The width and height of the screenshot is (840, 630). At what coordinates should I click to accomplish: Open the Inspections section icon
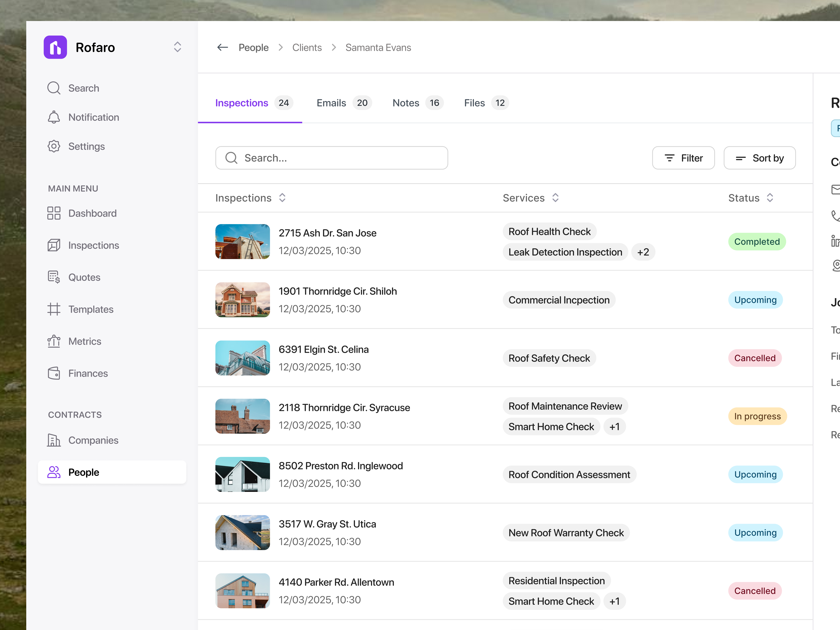click(x=54, y=245)
